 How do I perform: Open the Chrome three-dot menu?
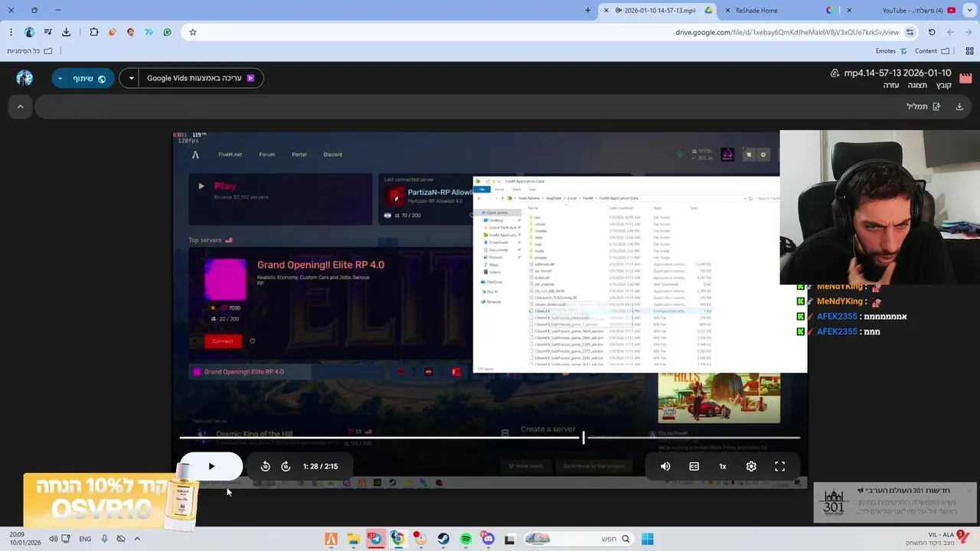point(11,32)
